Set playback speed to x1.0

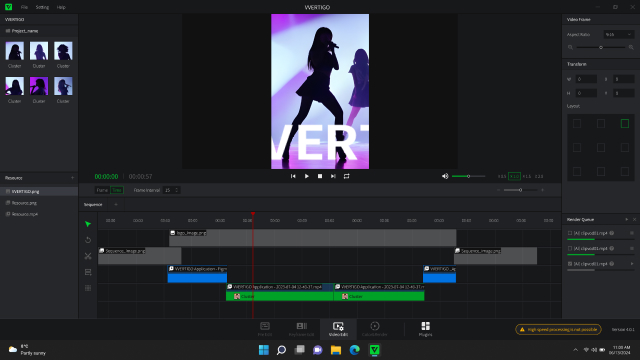514,176
